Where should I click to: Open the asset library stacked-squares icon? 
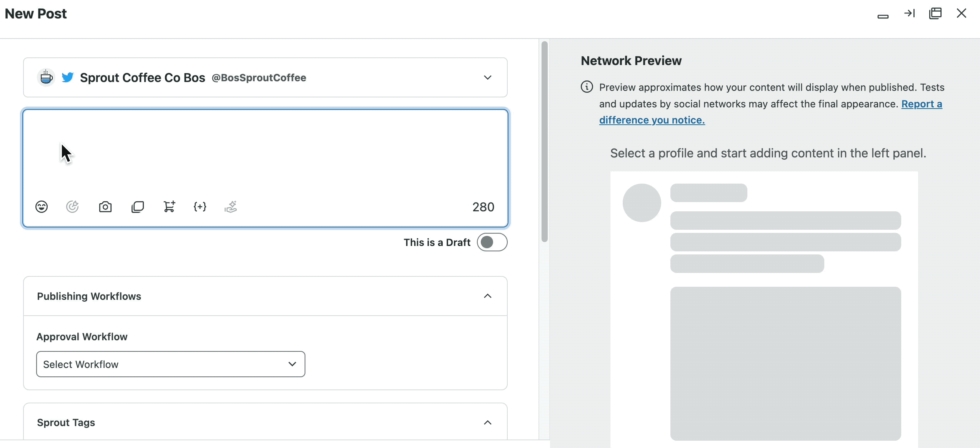[x=137, y=207]
